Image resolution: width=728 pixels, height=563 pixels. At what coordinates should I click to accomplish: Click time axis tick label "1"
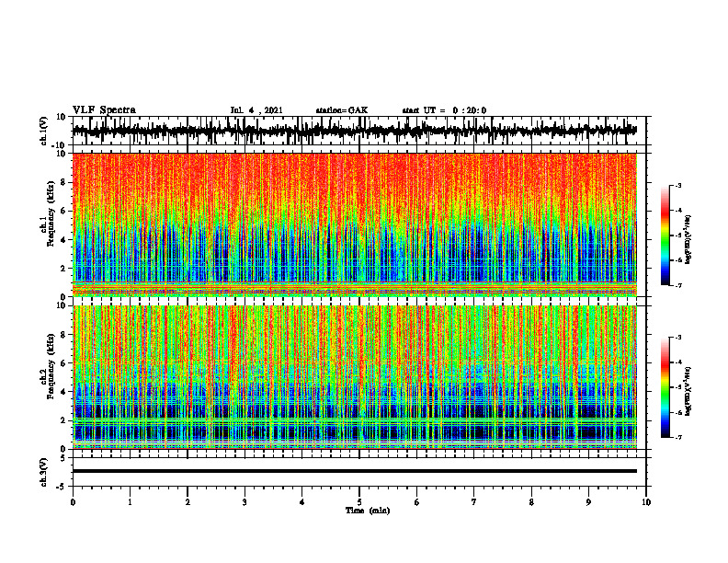(x=130, y=502)
